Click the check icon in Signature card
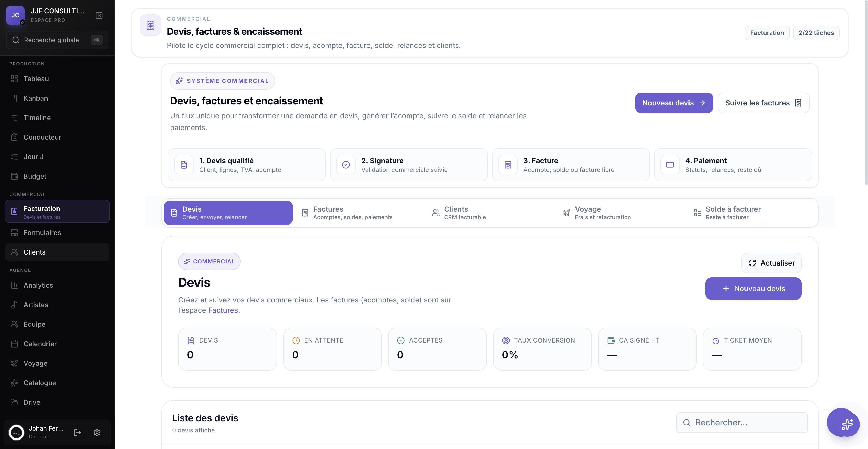 click(346, 164)
